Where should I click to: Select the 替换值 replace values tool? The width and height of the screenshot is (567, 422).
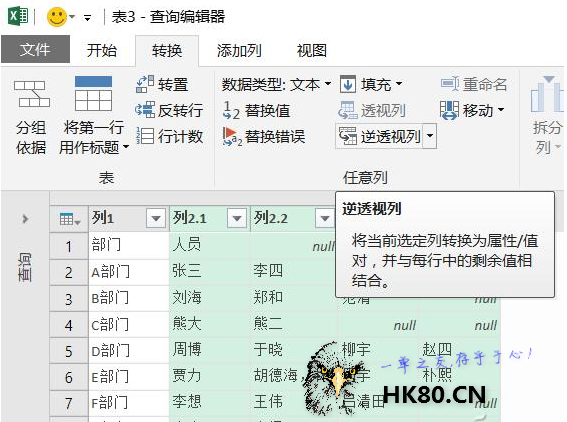257,110
